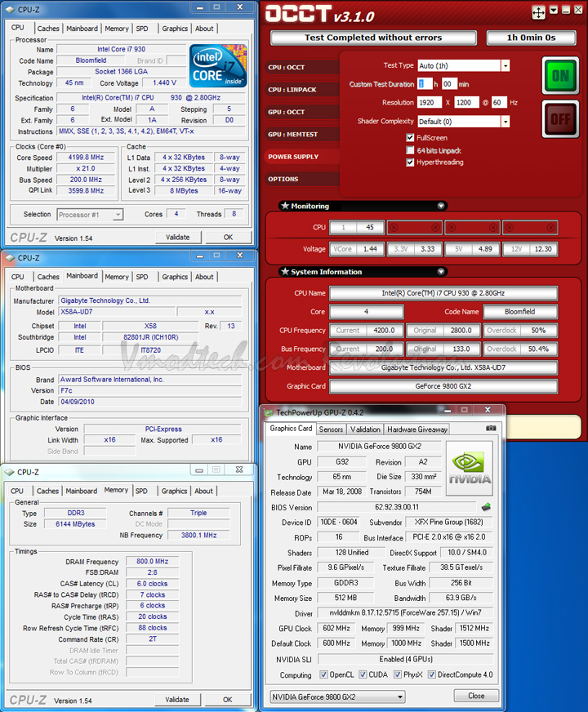Select CPU : LINPACK test in OCCT

(301, 90)
